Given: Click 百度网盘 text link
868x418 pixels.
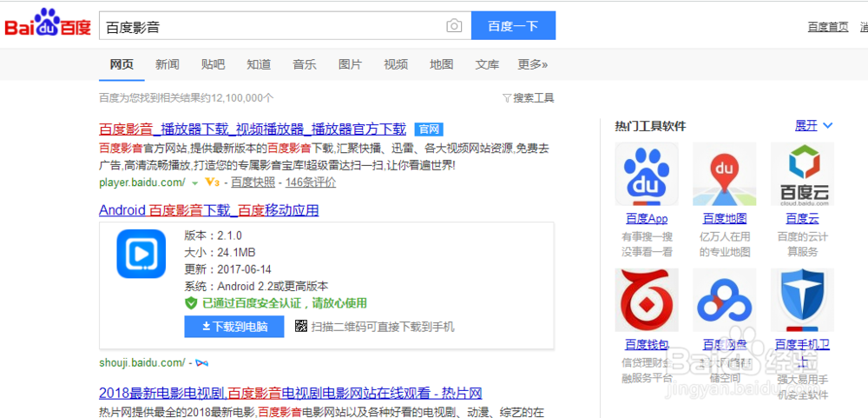Looking at the screenshot, I should [x=725, y=345].
